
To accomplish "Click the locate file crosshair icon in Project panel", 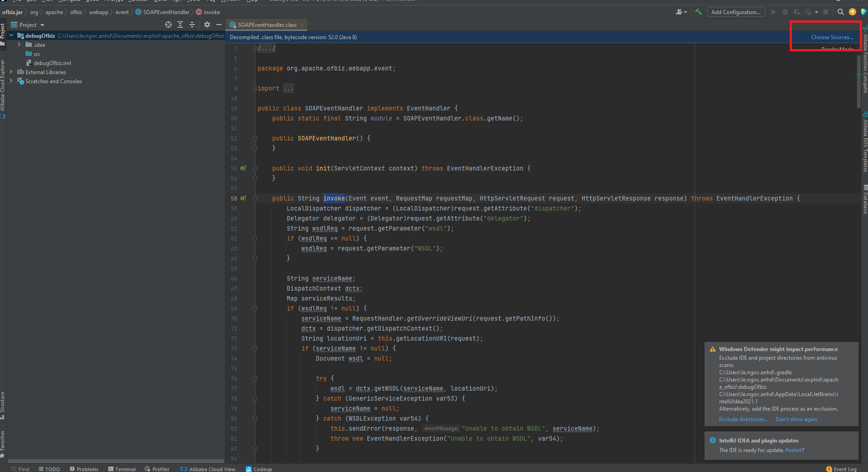I will tap(168, 25).
